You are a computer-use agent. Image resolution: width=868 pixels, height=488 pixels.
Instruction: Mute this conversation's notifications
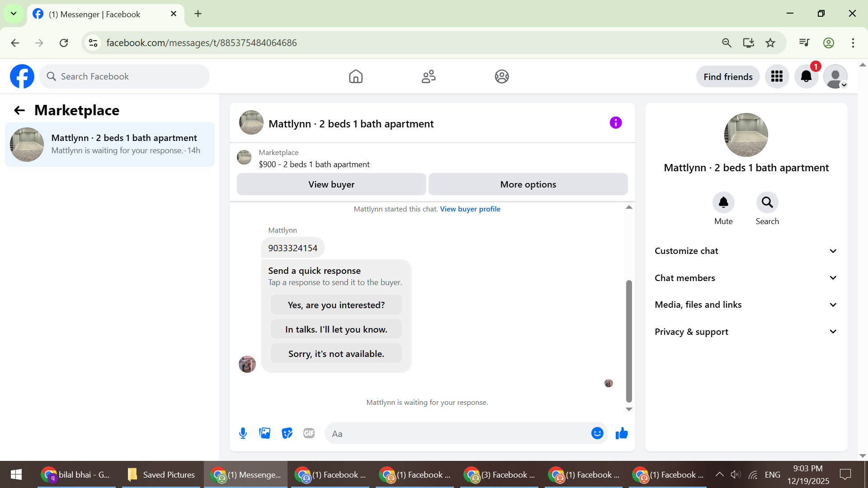pos(723,203)
